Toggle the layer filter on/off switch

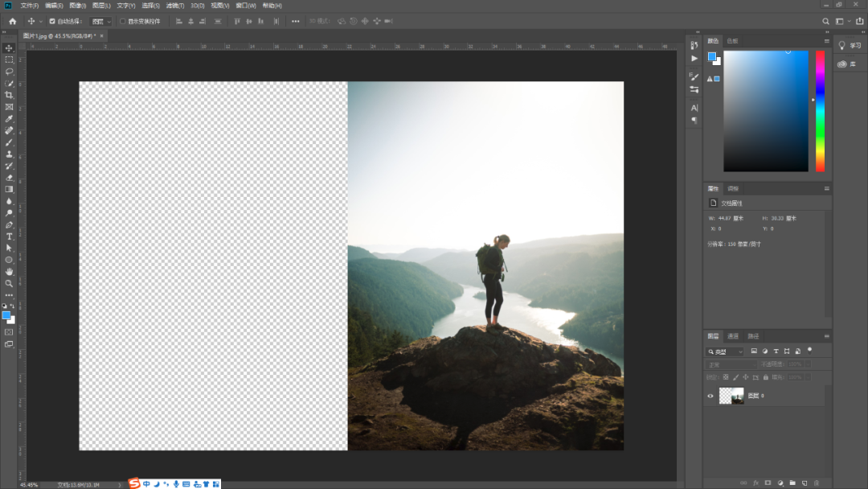(x=810, y=350)
